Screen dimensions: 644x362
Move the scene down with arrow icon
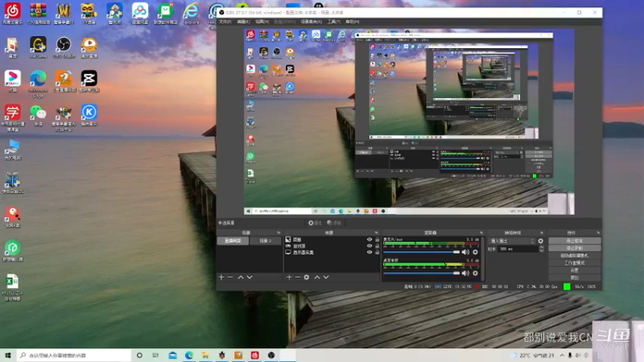point(250,278)
